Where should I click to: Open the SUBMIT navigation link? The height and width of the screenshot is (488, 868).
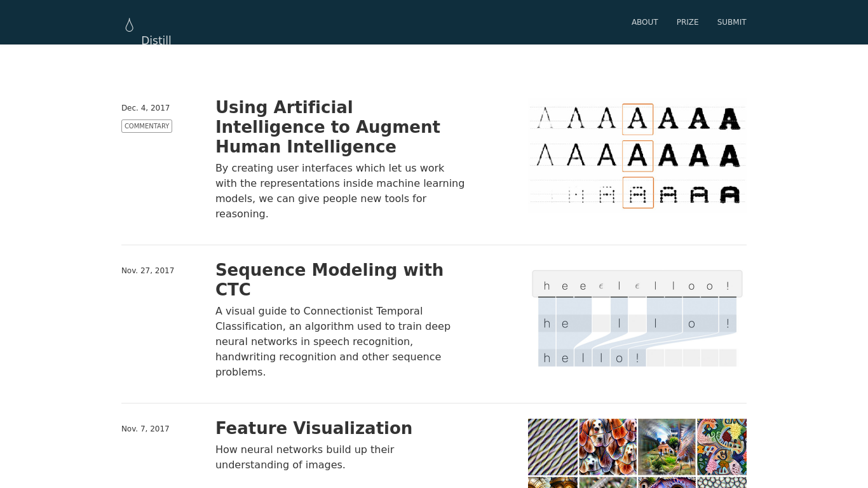pos(731,22)
